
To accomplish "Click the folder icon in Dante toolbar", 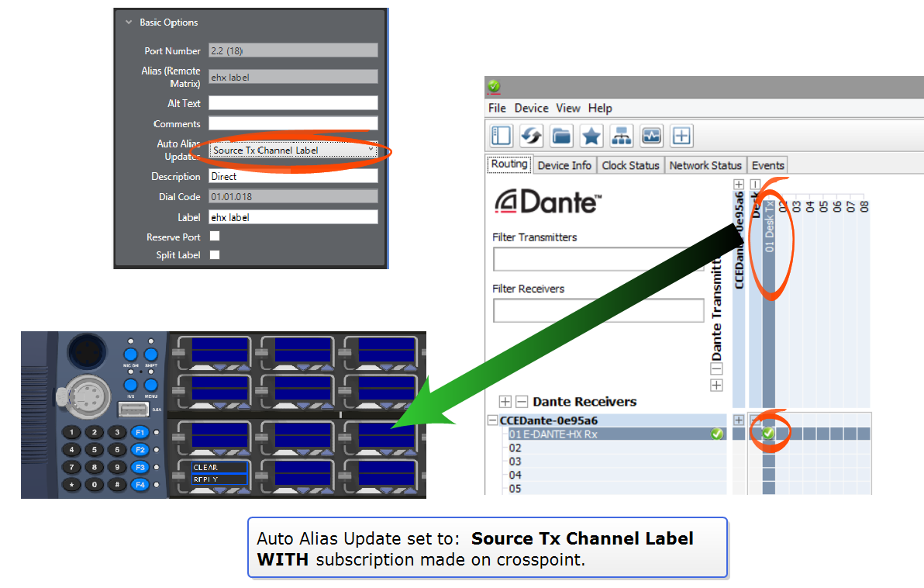I will click(x=562, y=136).
